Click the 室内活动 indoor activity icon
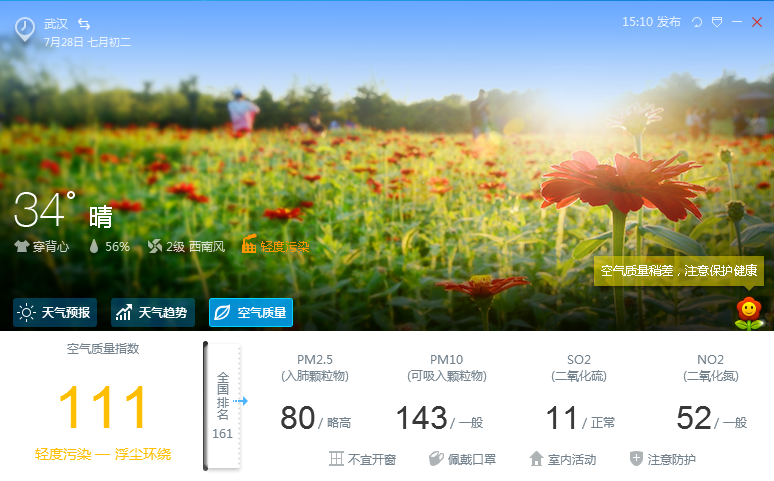The image size is (774, 481). 536,459
